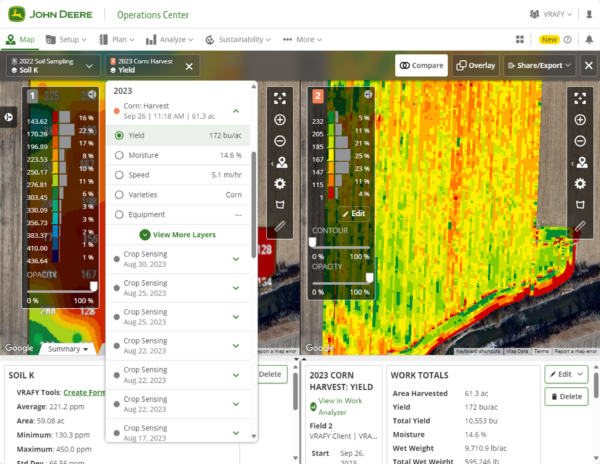Expand Crop Sensing Aug 17, 2023

[x=236, y=433]
